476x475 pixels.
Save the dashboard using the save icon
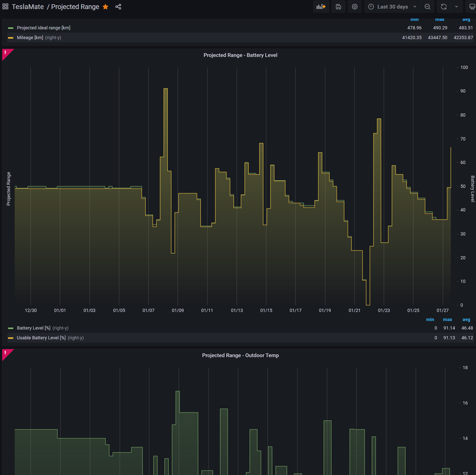338,7
